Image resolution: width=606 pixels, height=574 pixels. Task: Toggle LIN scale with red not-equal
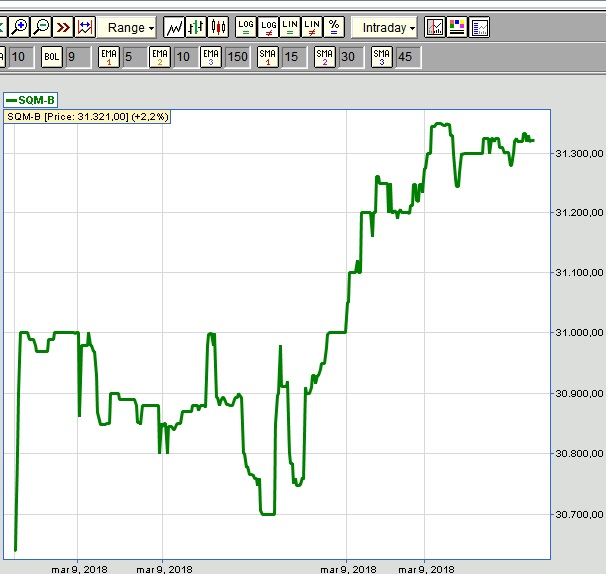pyautogui.click(x=312, y=27)
